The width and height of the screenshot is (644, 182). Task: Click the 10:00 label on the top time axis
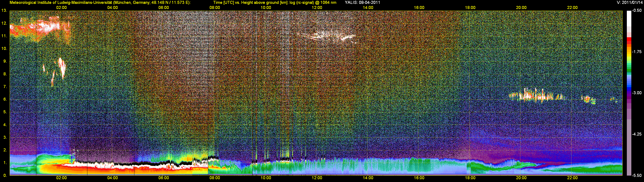tap(266, 8)
